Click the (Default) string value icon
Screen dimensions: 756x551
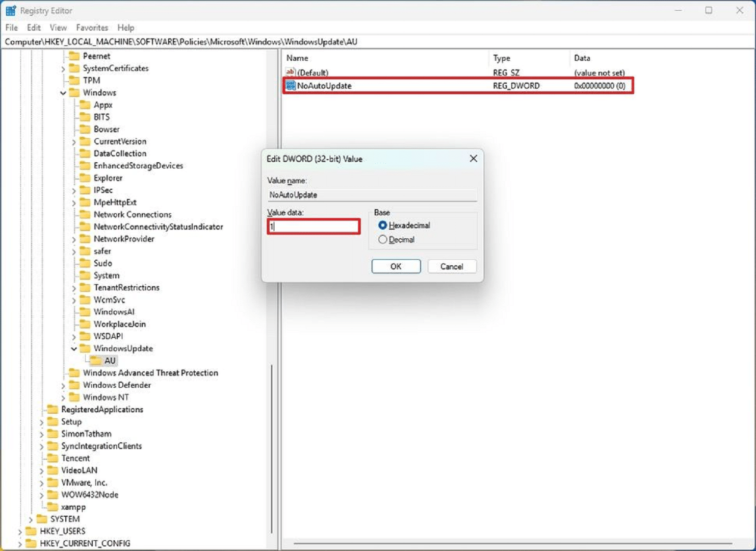(x=291, y=72)
